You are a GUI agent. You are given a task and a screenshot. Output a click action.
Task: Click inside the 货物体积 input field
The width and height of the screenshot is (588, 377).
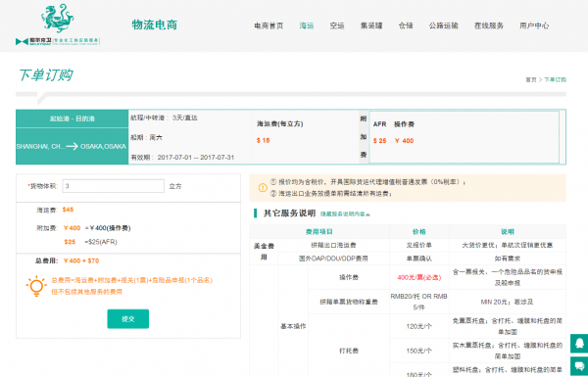point(114,186)
